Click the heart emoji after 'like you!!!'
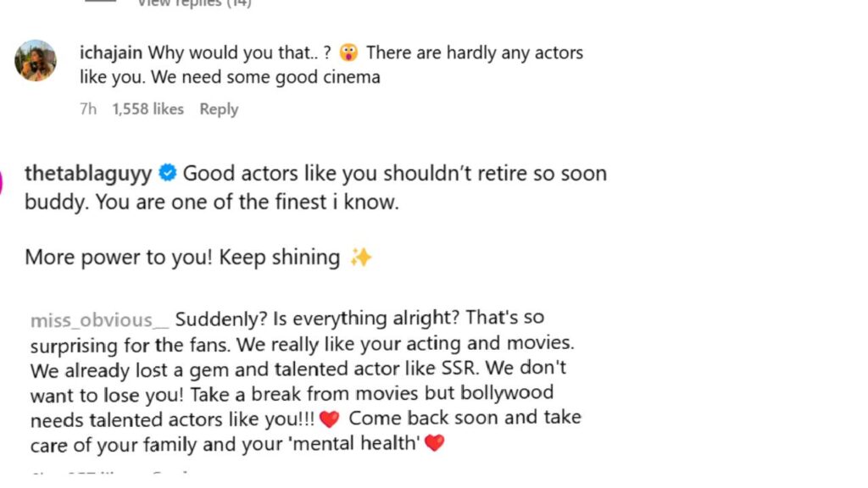Image resolution: width=868 pixels, height=488 pixels. click(329, 419)
